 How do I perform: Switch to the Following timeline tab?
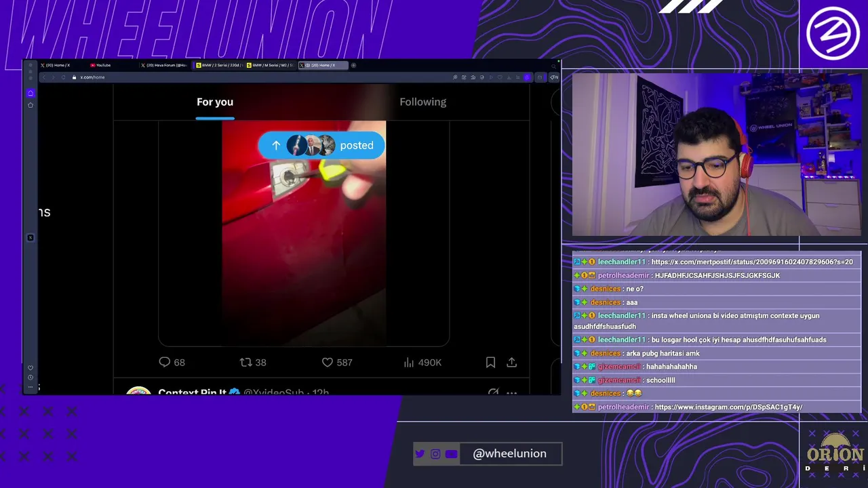tap(422, 102)
